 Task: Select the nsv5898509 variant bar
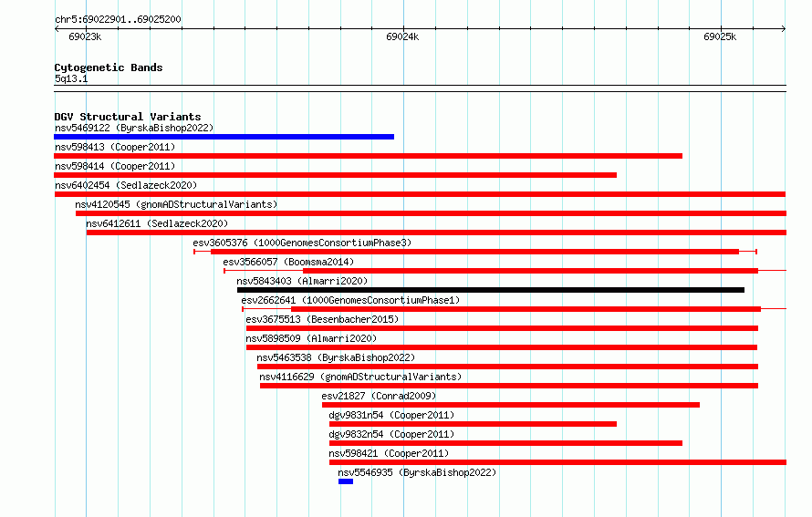tap(502, 347)
